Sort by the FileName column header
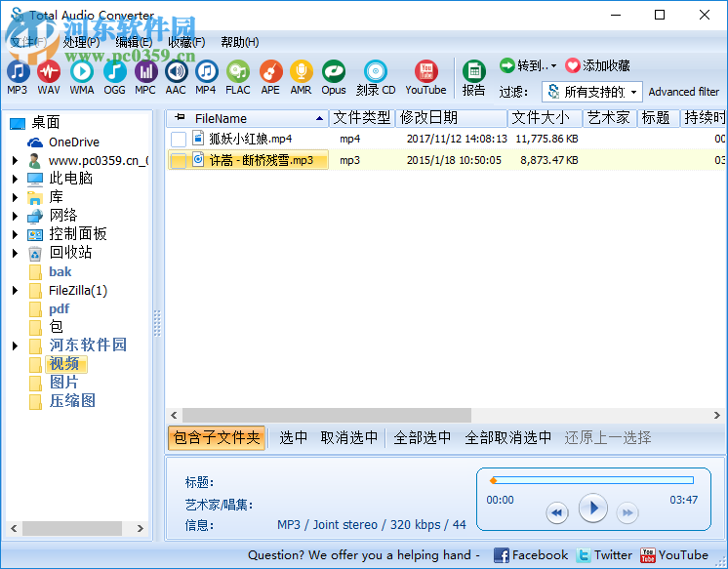The height and width of the screenshot is (569, 728). point(248,118)
